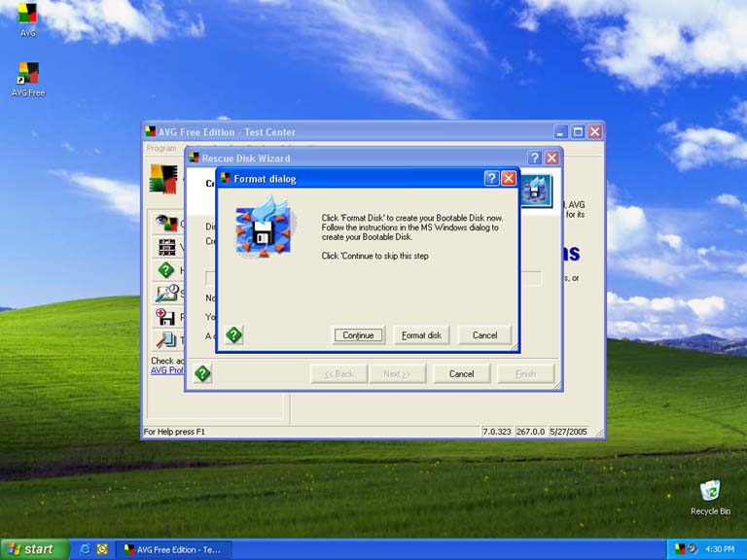Image resolution: width=747 pixels, height=560 pixels.
Task: Click the green help icon in Format dialog
Action: (233, 335)
